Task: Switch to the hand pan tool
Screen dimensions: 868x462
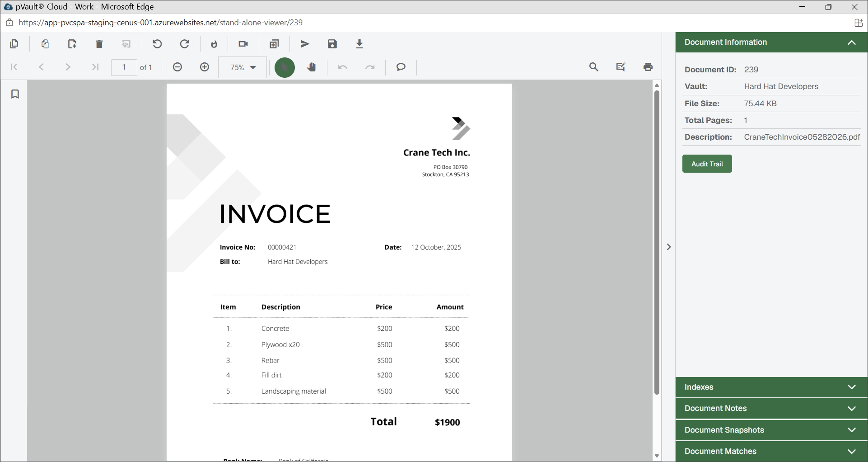Action: point(312,67)
